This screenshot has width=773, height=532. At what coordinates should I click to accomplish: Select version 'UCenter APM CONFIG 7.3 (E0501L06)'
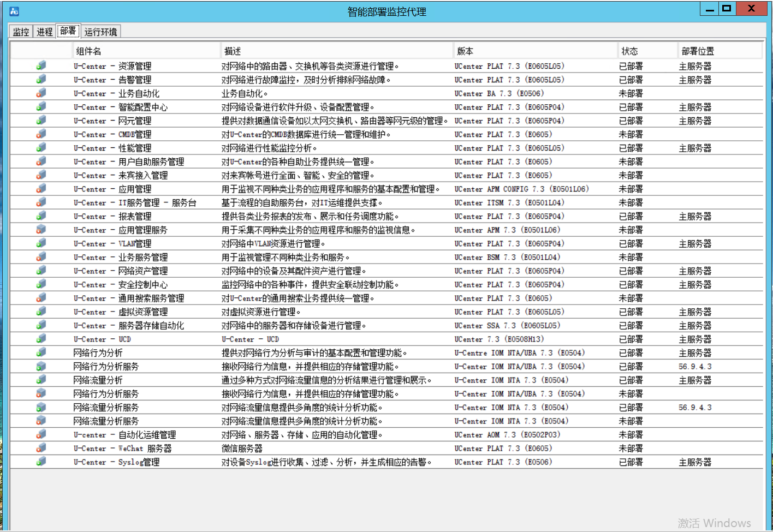[x=521, y=189]
